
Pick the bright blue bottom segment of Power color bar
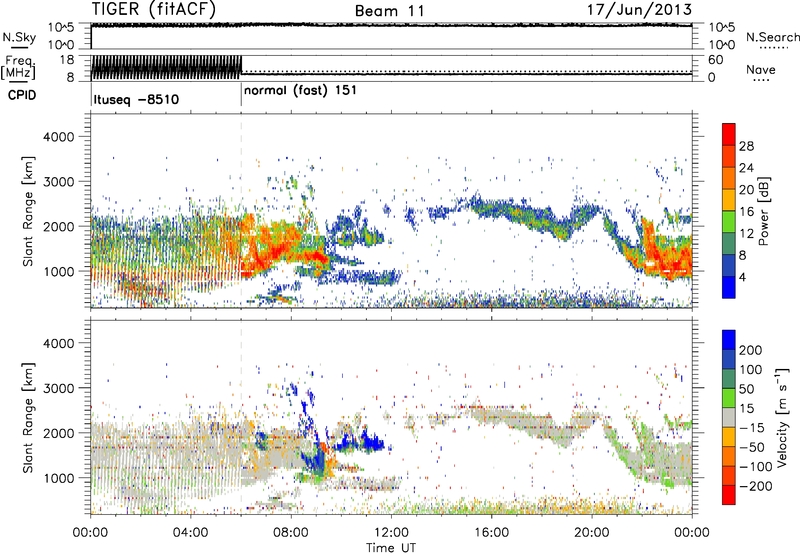(729, 287)
